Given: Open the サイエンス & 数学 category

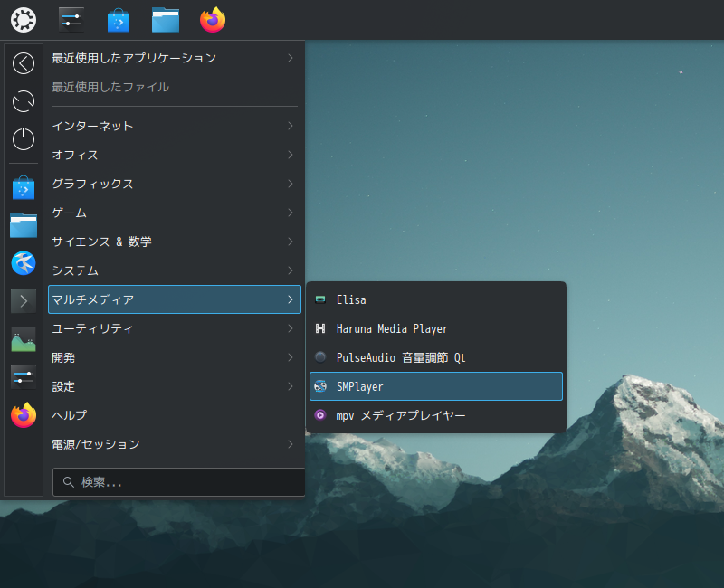Looking at the screenshot, I should click(175, 242).
